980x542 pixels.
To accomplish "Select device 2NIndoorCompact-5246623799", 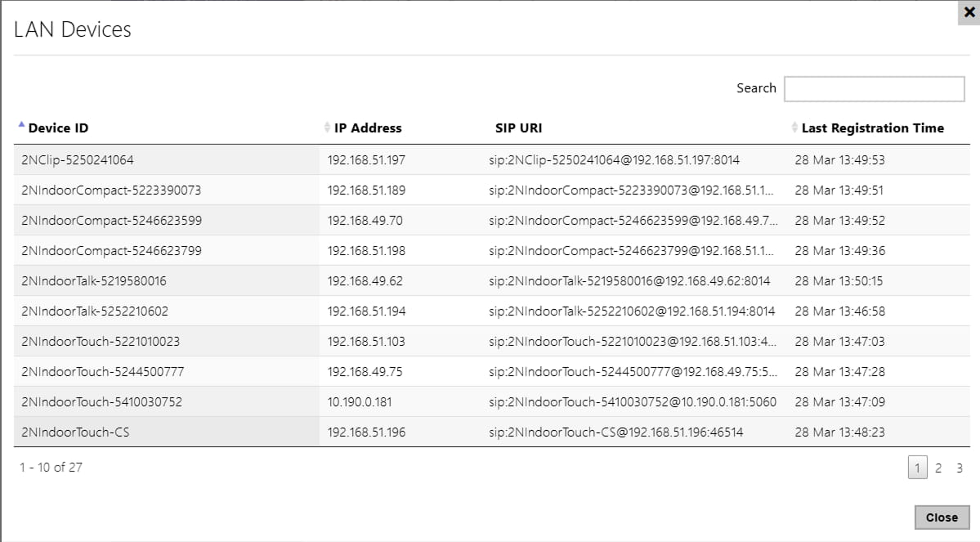I will (x=111, y=251).
